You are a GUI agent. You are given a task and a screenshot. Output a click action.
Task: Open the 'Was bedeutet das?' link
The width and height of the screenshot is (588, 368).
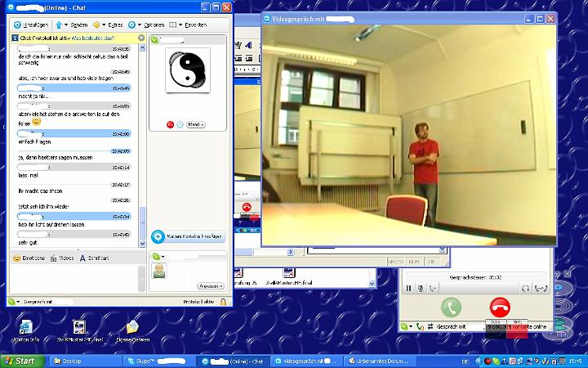pyautogui.click(x=92, y=38)
